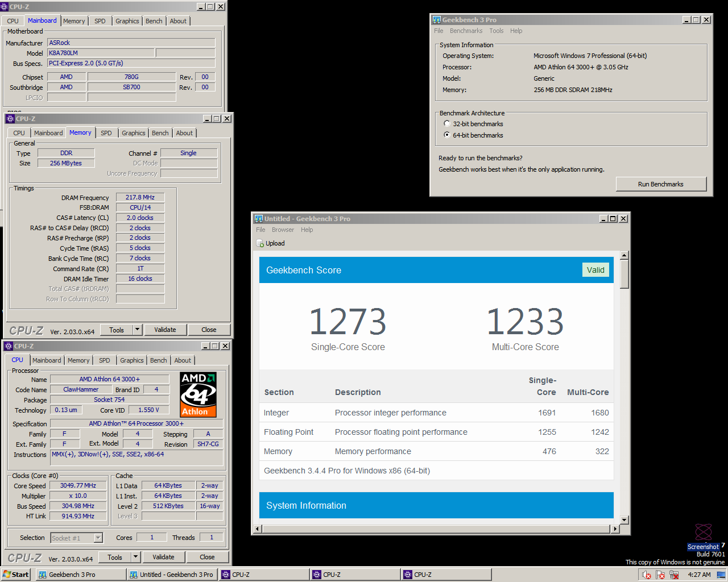Switch to SPD tab in CPU-Z Mainboard window

tap(100, 21)
